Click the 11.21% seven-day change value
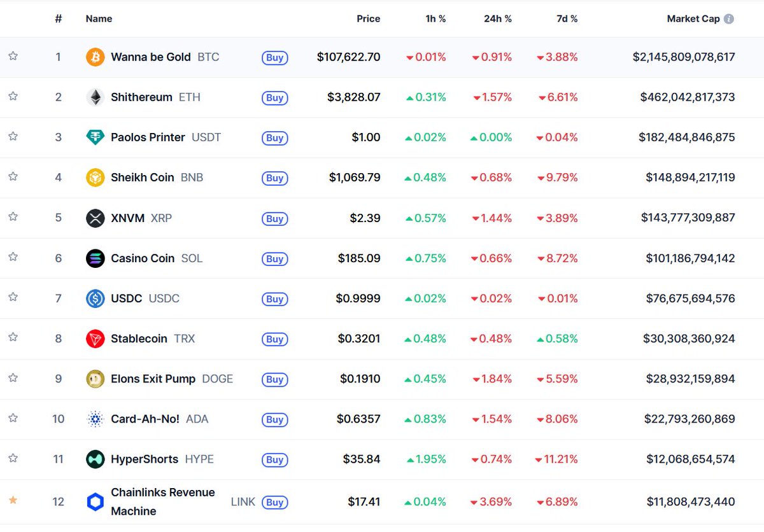Viewport: 764px width, 532px height. tap(556, 459)
